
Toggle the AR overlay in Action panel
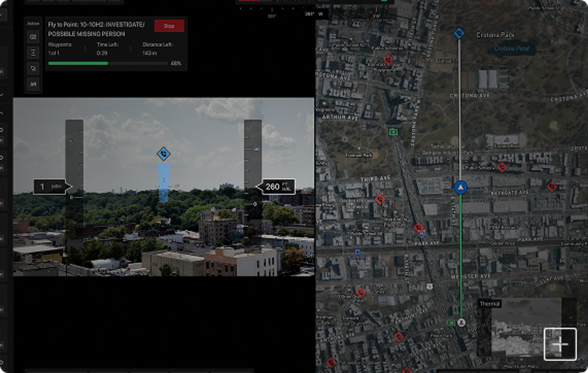33,84
